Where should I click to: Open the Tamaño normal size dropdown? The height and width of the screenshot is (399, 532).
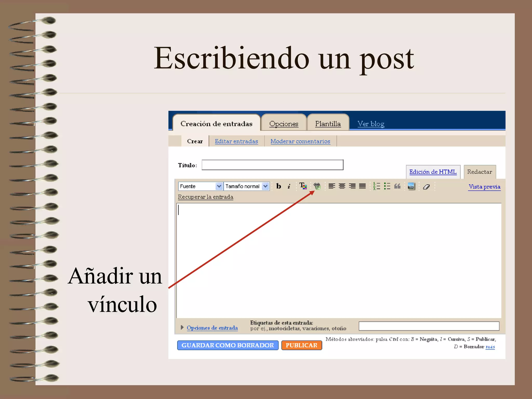[247, 186]
